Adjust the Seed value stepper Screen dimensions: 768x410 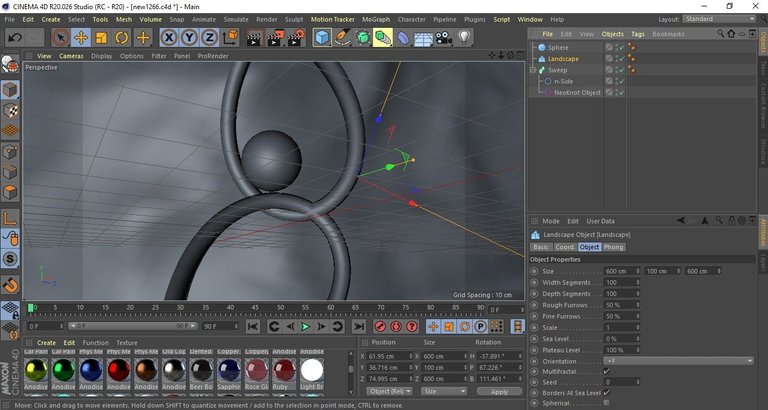pyautogui.click(x=637, y=382)
